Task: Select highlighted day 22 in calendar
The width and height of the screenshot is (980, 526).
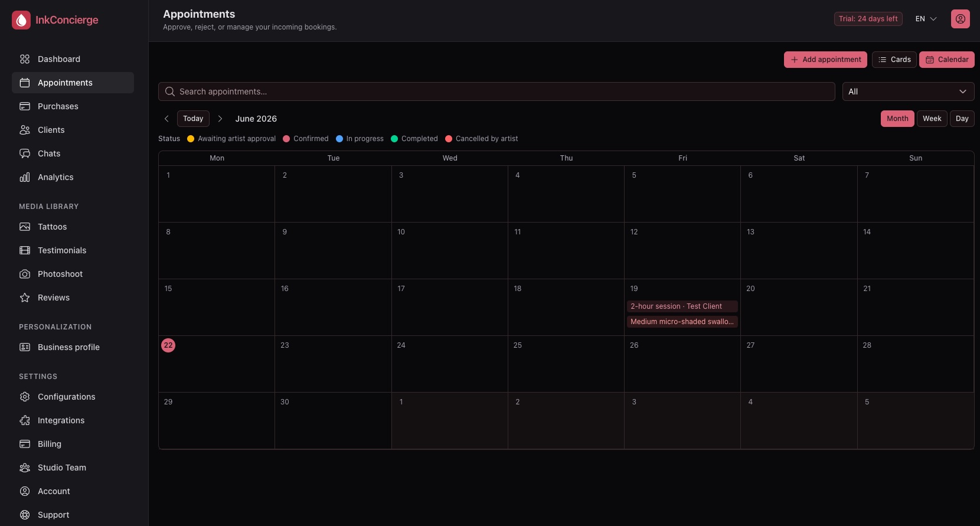Action: (168, 345)
